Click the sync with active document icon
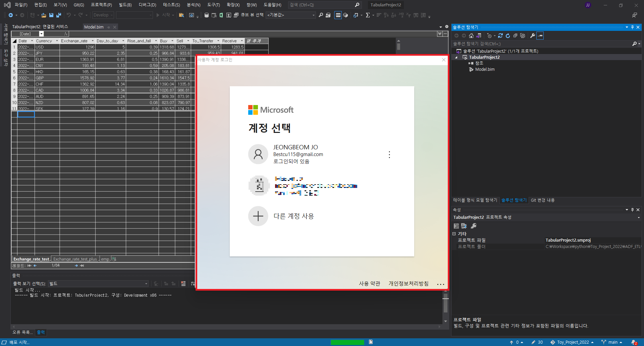Viewport: 644px width, 346px height. point(500,36)
